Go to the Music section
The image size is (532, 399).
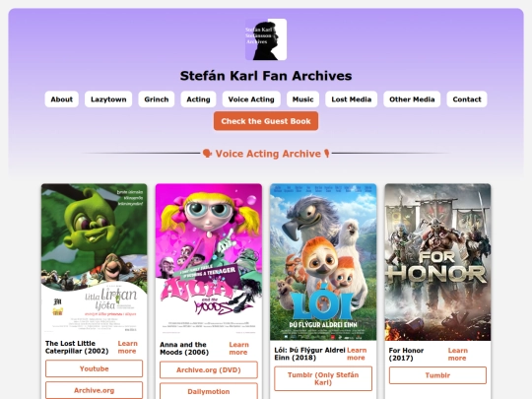[303, 100]
